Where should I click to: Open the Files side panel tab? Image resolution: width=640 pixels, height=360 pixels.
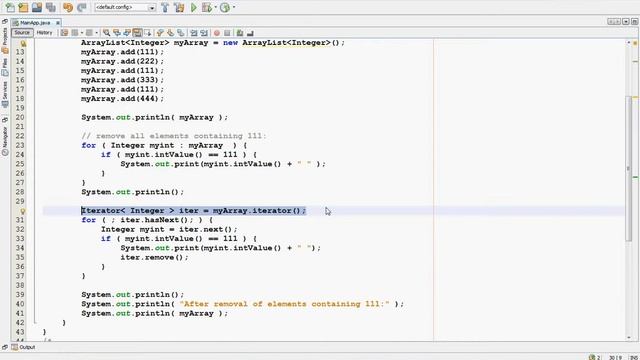[x=5, y=67]
